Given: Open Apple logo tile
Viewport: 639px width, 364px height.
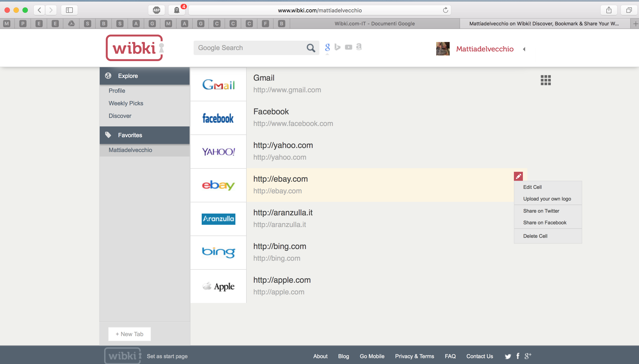Looking at the screenshot, I should 218,286.
